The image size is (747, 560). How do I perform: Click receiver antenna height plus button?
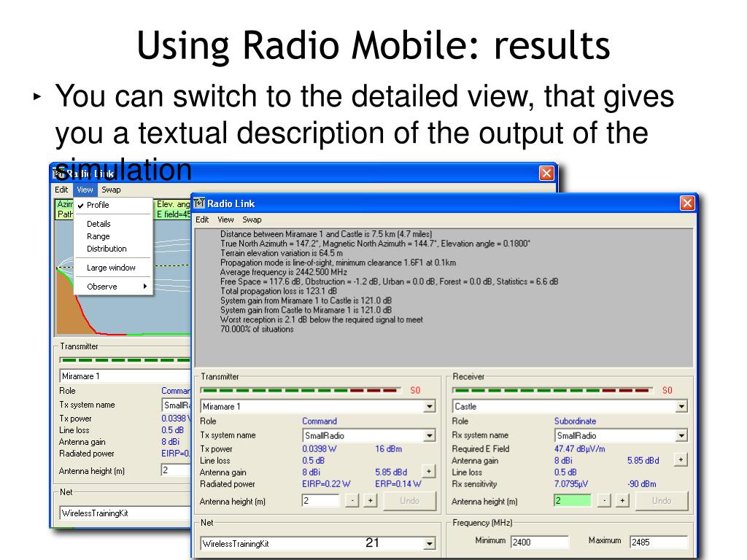(x=622, y=500)
